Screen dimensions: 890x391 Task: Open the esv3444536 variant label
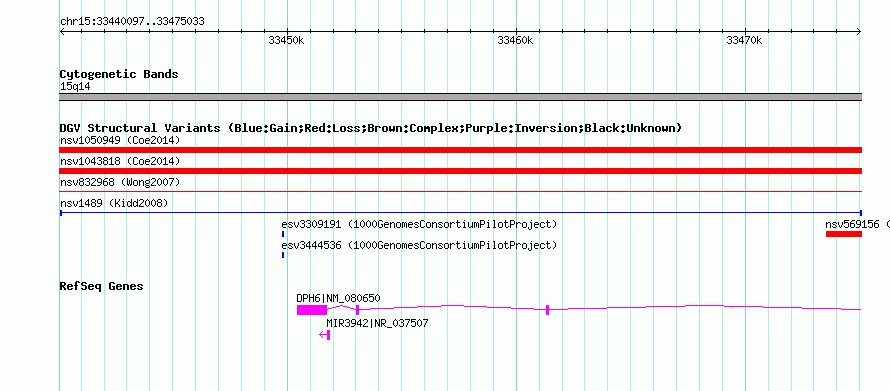[419, 245]
